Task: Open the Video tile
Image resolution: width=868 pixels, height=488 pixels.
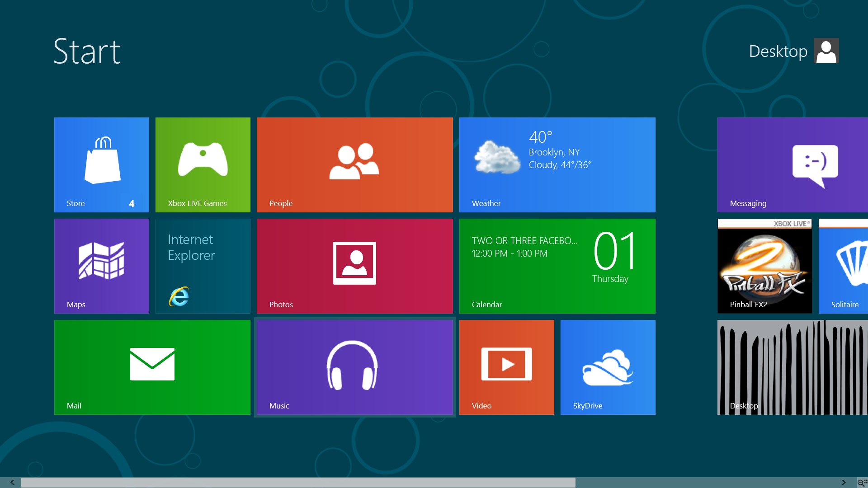Action: [506, 367]
